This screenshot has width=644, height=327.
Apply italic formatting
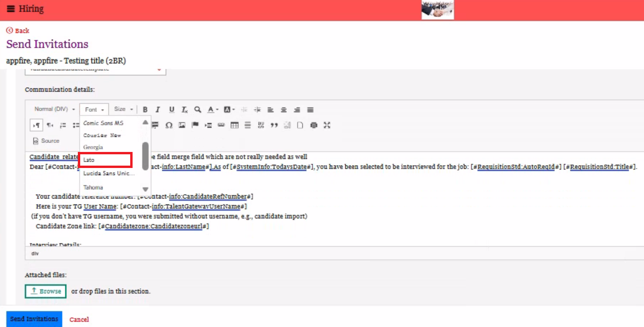pyautogui.click(x=158, y=109)
